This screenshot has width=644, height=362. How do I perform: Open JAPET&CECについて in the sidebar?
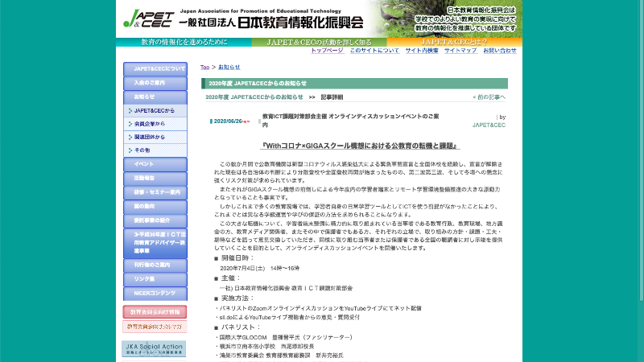click(x=155, y=69)
